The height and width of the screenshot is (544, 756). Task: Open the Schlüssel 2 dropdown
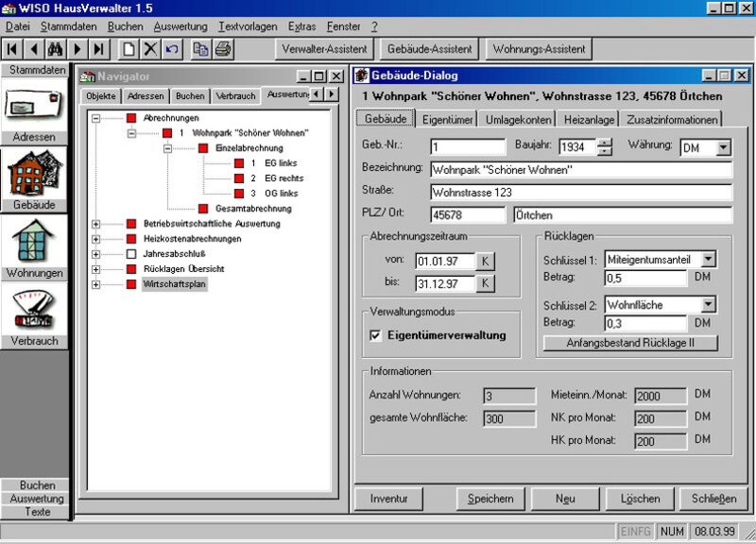(x=708, y=304)
